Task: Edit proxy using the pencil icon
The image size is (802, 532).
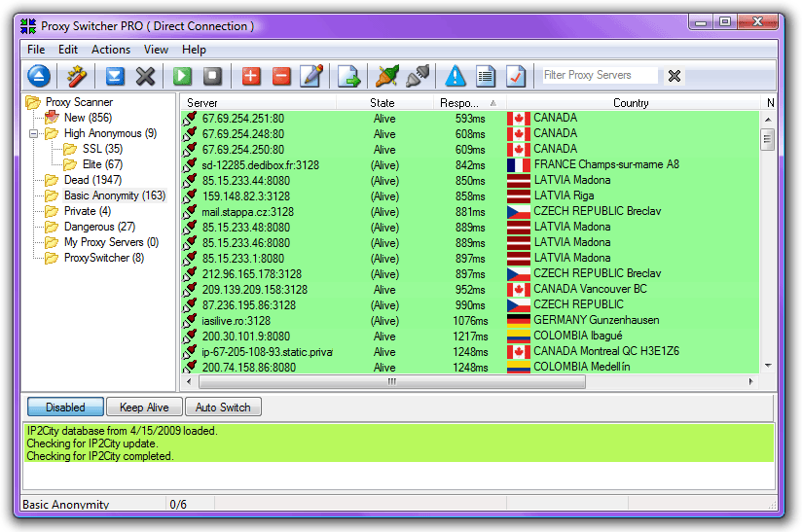Action: (311, 76)
